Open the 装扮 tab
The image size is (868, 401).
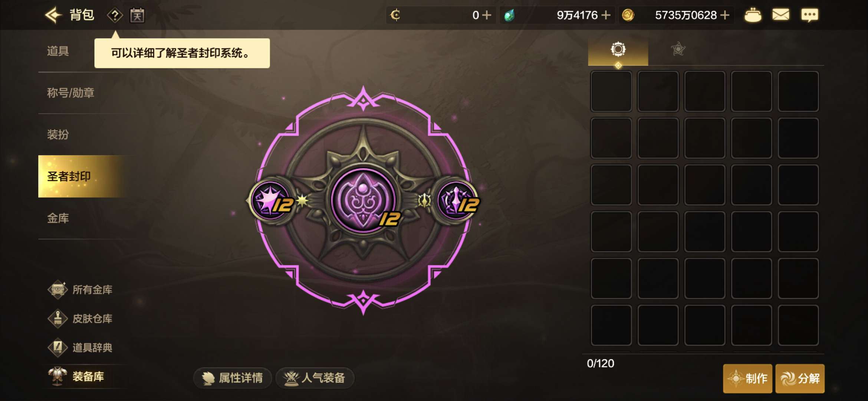(x=58, y=134)
